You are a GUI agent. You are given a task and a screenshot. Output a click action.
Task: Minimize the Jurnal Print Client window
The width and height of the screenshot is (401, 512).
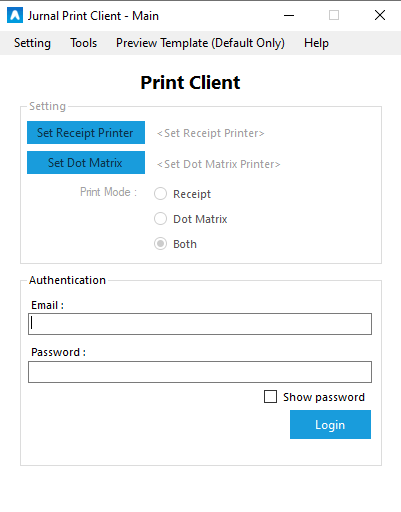tap(289, 15)
